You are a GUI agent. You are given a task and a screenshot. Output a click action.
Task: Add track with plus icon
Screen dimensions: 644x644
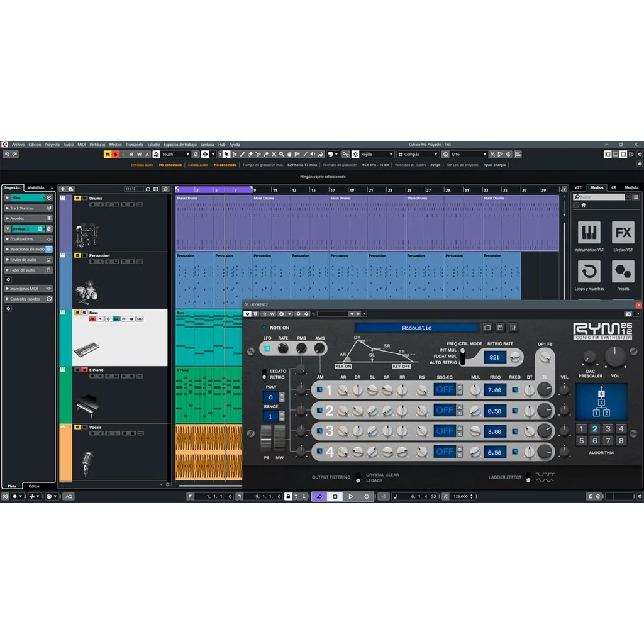tap(62, 189)
